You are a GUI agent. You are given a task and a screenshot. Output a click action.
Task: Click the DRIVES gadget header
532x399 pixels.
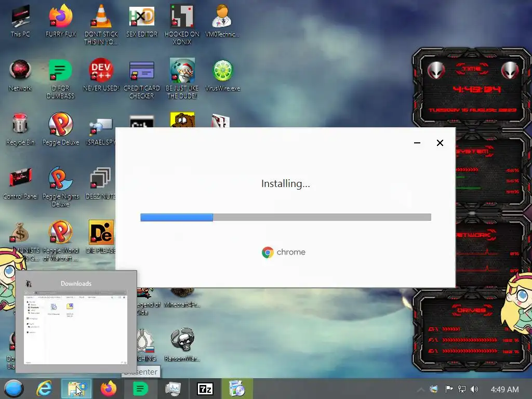[472, 310]
